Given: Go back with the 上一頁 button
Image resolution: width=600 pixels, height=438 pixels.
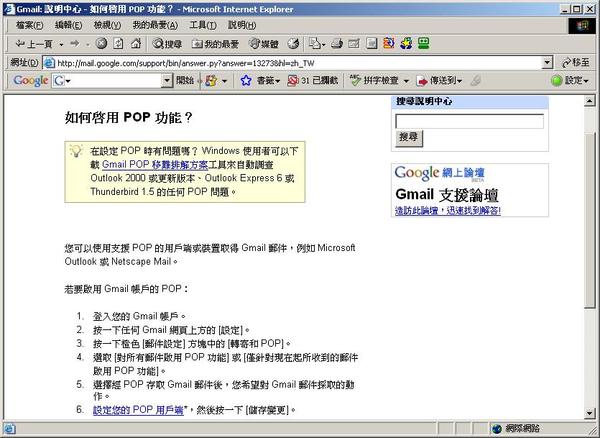Looking at the screenshot, I should pos(33,44).
